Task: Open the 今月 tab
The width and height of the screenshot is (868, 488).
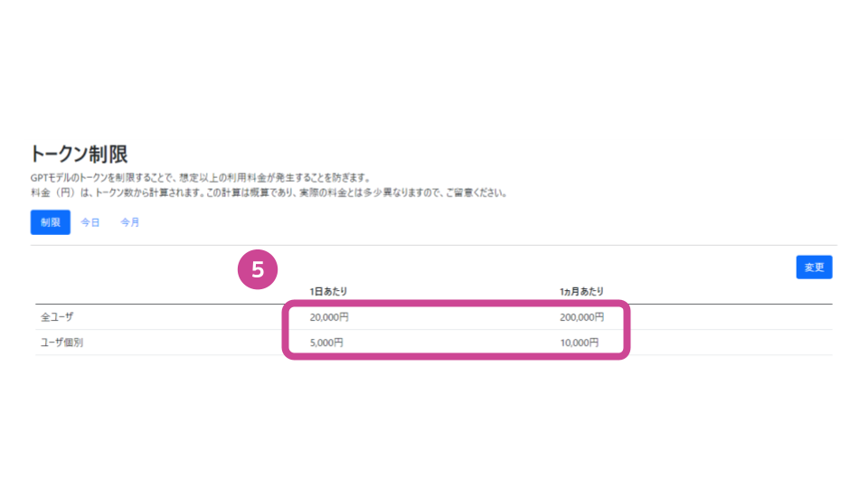Action: [130, 222]
